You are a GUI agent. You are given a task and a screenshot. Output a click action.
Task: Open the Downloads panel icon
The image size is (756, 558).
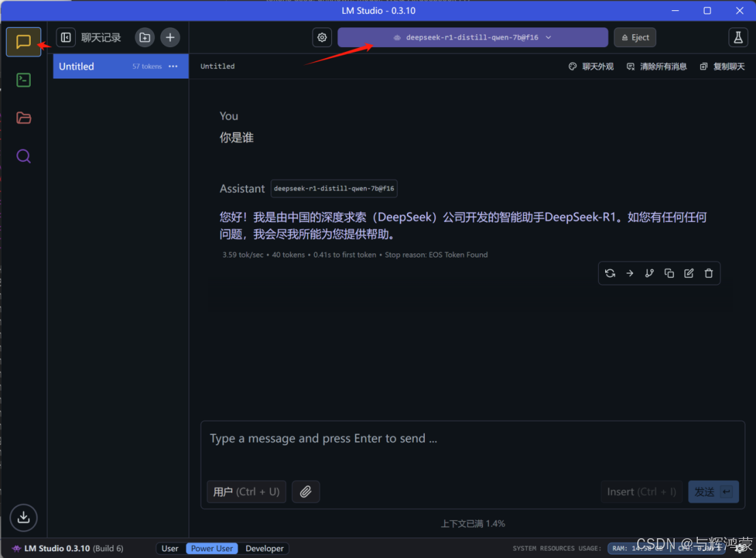(x=24, y=518)
